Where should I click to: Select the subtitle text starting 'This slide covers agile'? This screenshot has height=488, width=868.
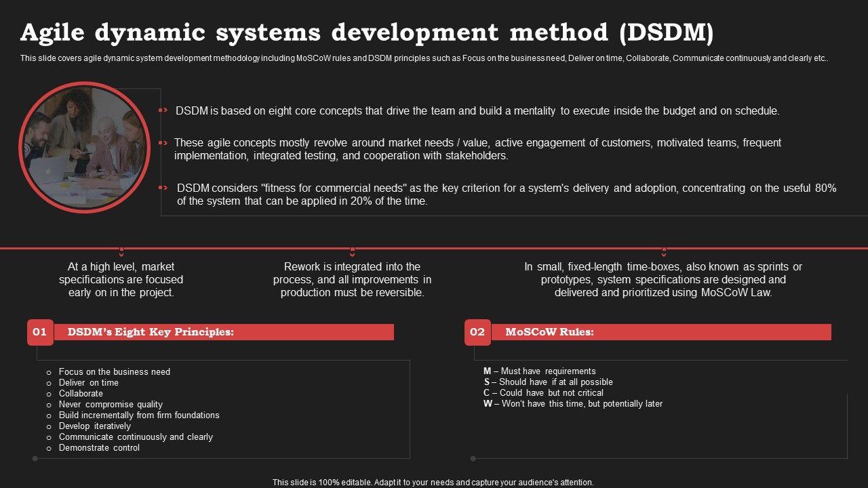[x=425, y=58]
